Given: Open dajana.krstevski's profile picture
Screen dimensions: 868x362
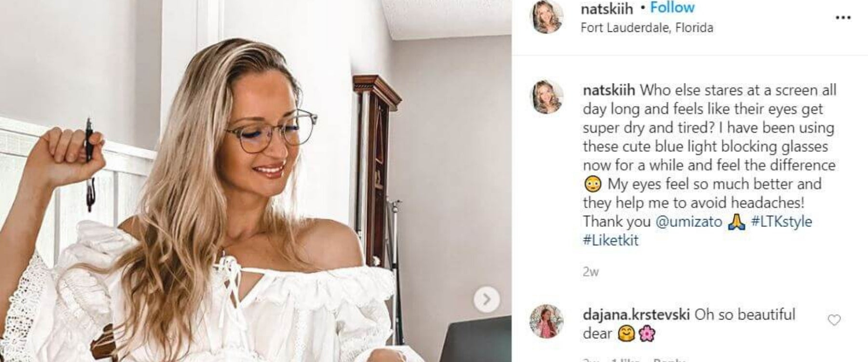Looking at the screenshot, I should pos(546,321).
